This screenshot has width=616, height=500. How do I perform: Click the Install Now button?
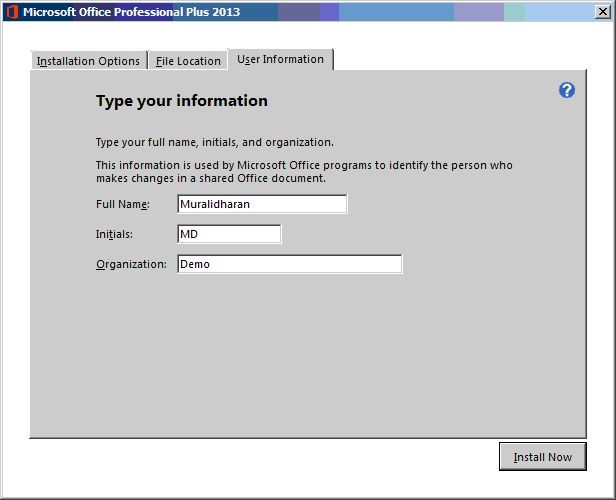[x=543, y=457]
